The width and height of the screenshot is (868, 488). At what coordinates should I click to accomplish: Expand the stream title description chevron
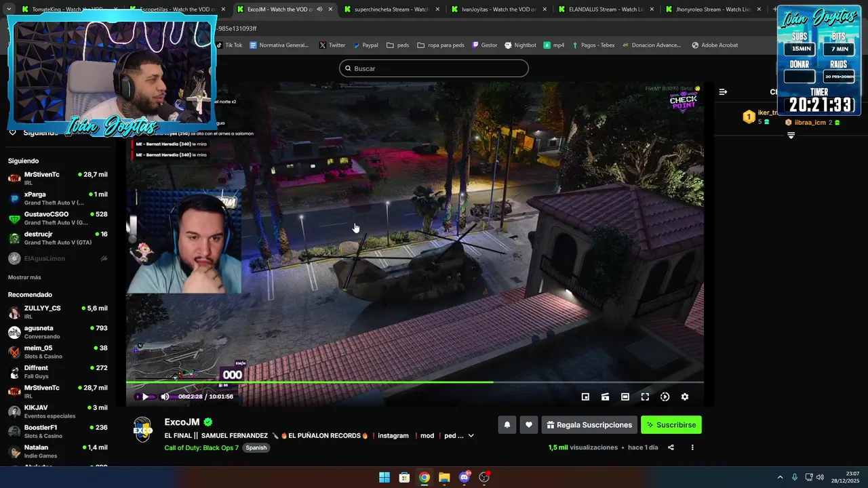coord(471,436)
